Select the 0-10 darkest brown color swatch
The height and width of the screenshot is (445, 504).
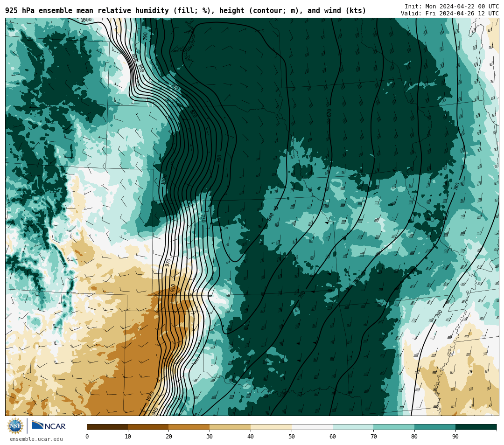coord(107,427)
